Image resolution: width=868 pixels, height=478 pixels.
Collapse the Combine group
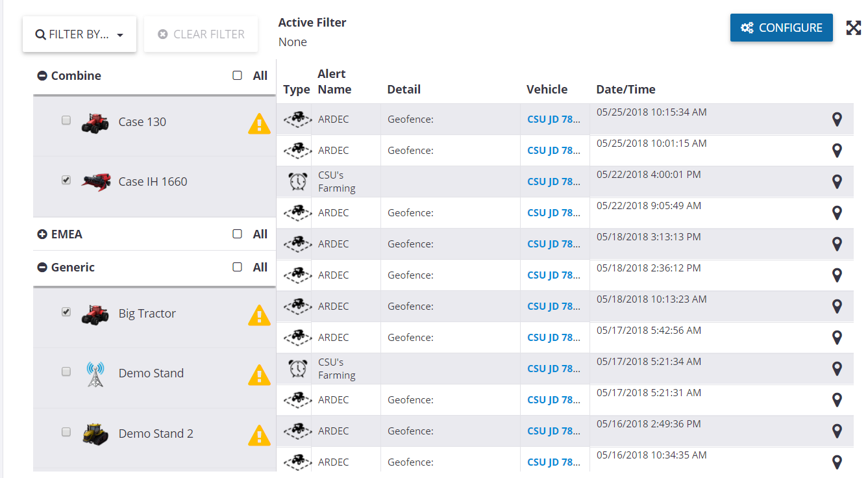tap(42, 76)
